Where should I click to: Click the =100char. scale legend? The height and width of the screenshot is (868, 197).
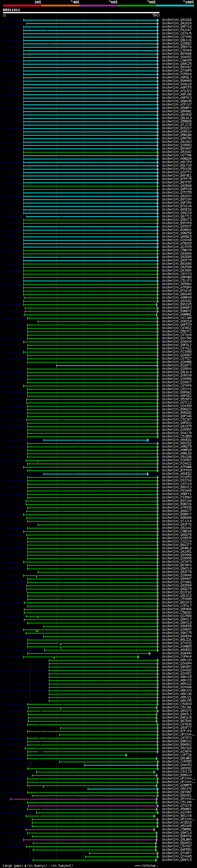[147, 865]
